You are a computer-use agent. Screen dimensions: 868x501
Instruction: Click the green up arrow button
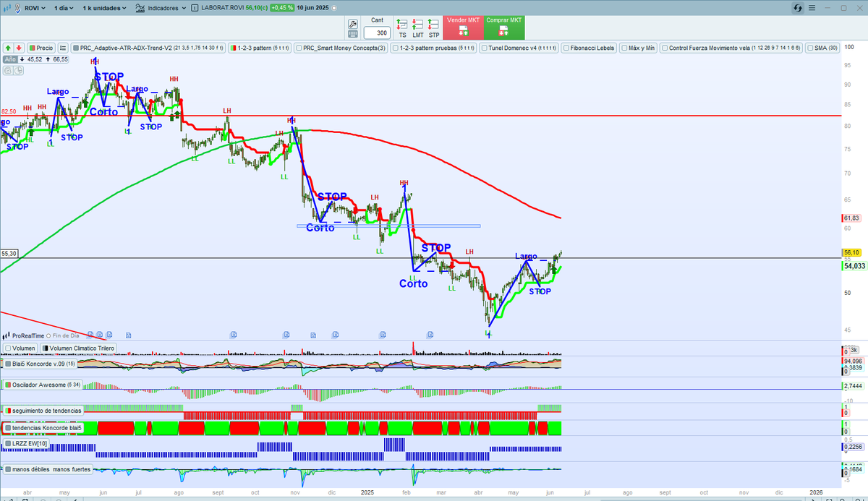click(8, 48)
